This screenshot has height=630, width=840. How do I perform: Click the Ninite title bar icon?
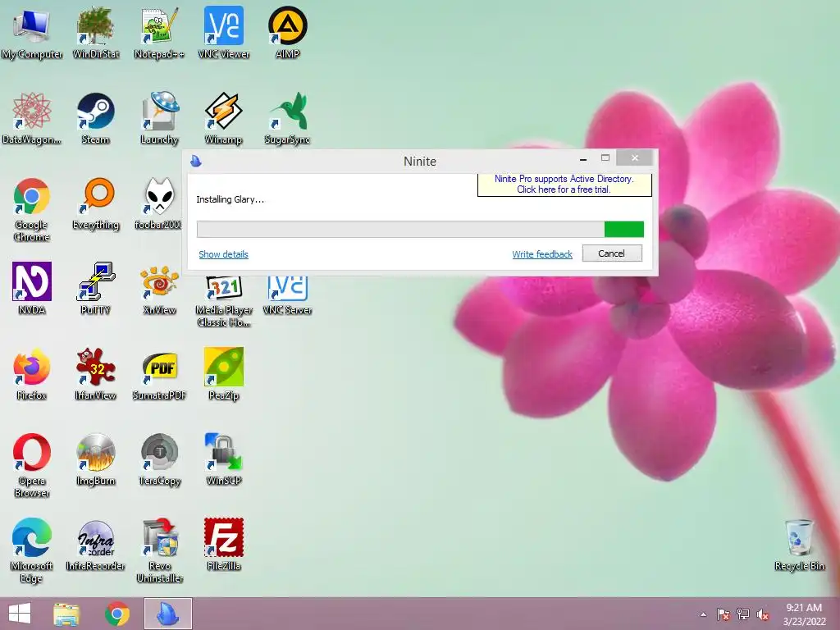coord(196,161)
